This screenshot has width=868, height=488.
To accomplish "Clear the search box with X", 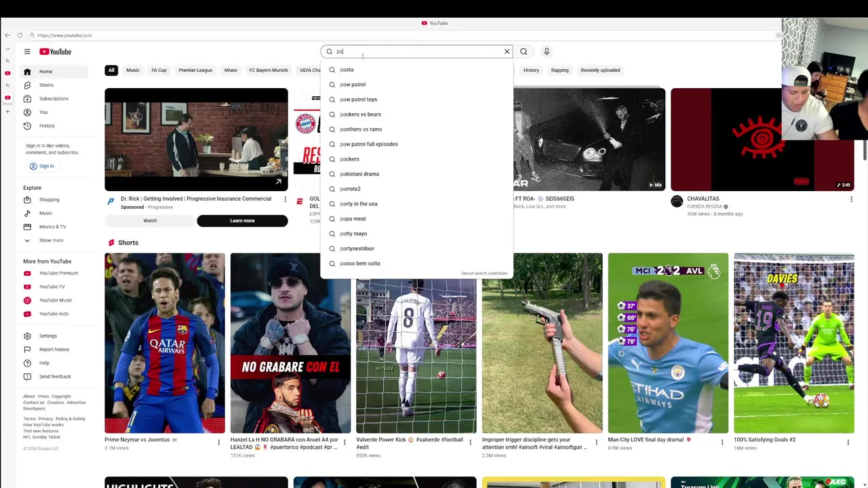I will pyautogui.click(x=507, y=52).
